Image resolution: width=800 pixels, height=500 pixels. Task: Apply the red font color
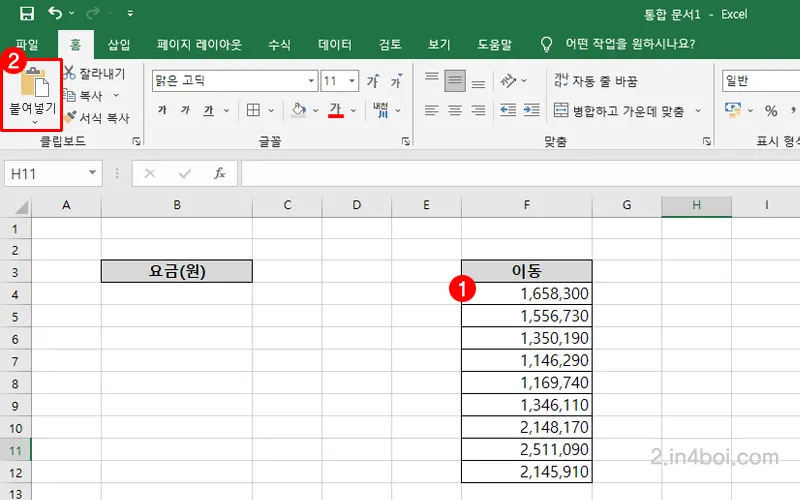pos(336,110)
